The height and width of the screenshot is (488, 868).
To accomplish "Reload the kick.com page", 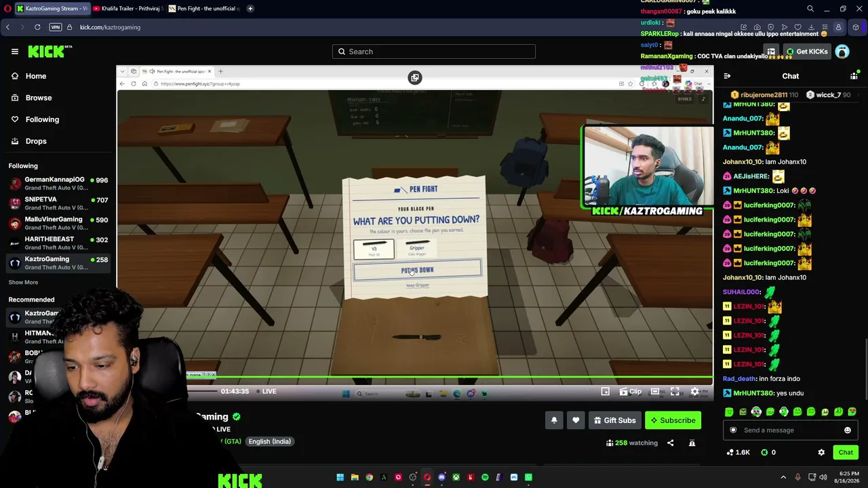I will pyautogui.click(x=37, y=27).
